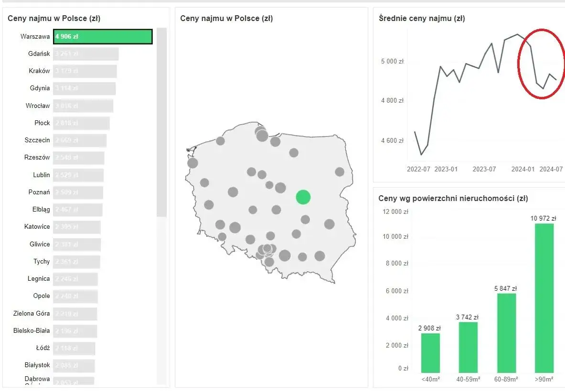Click the line chart's peak near 2024-01
The height and width of the screenshot is (392, 565).
coord(517,34)
